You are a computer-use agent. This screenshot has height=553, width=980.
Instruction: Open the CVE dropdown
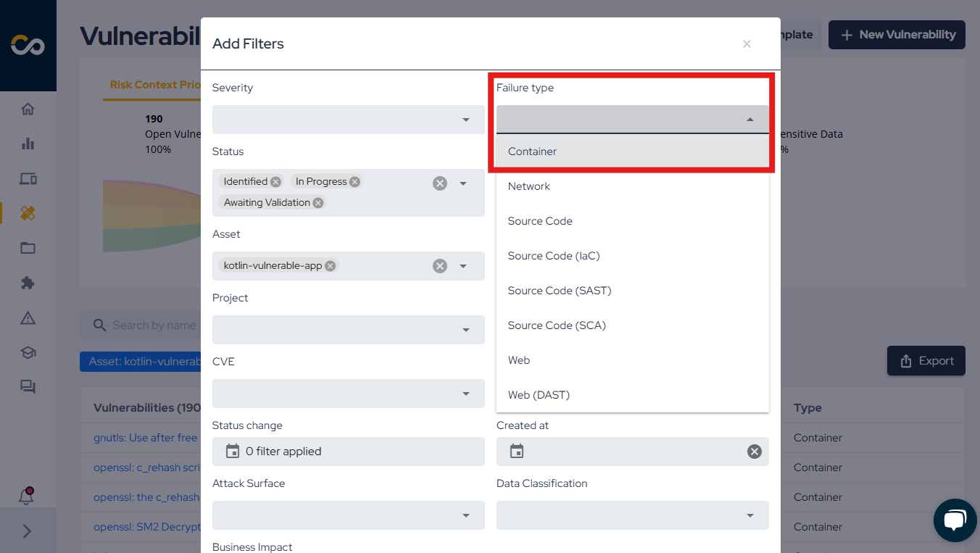coord(348,394)
